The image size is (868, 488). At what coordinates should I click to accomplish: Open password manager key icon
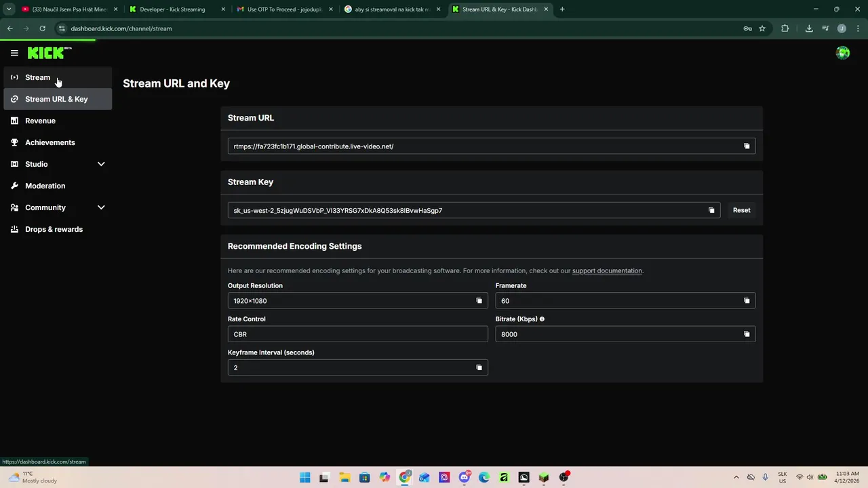pos(747,28)
